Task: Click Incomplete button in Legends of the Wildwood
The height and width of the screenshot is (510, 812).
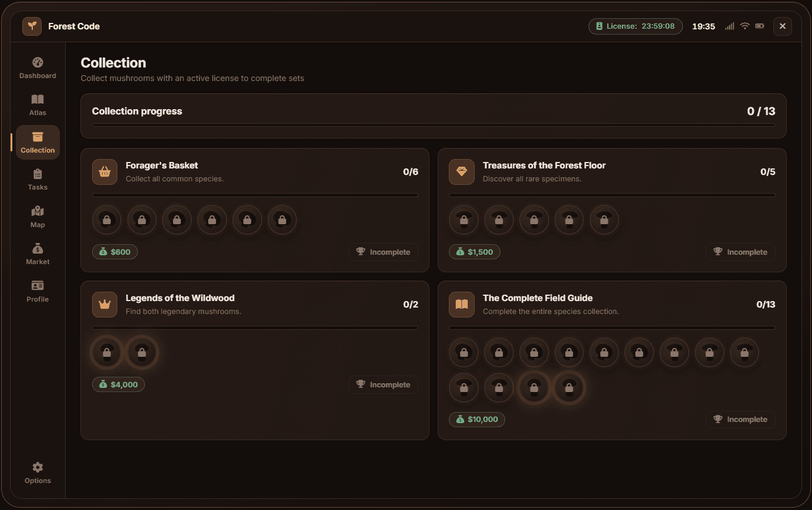Action: (x=383, y=384)
